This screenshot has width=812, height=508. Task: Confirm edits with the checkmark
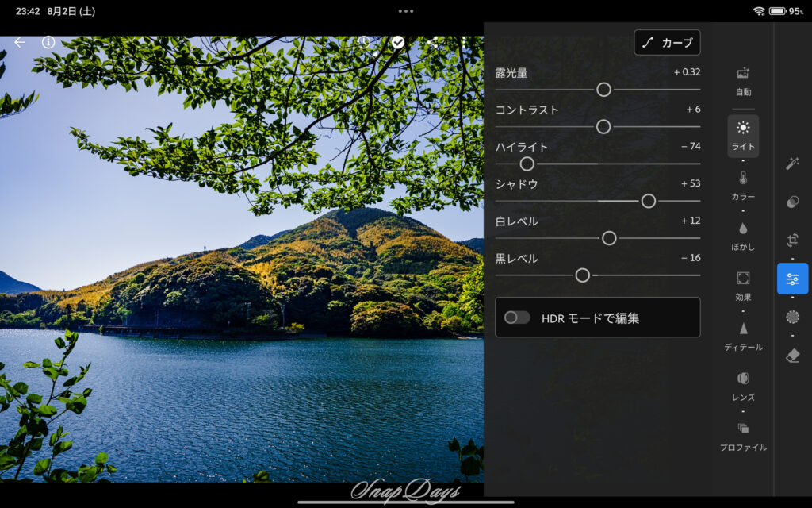[x=397, y=41]
